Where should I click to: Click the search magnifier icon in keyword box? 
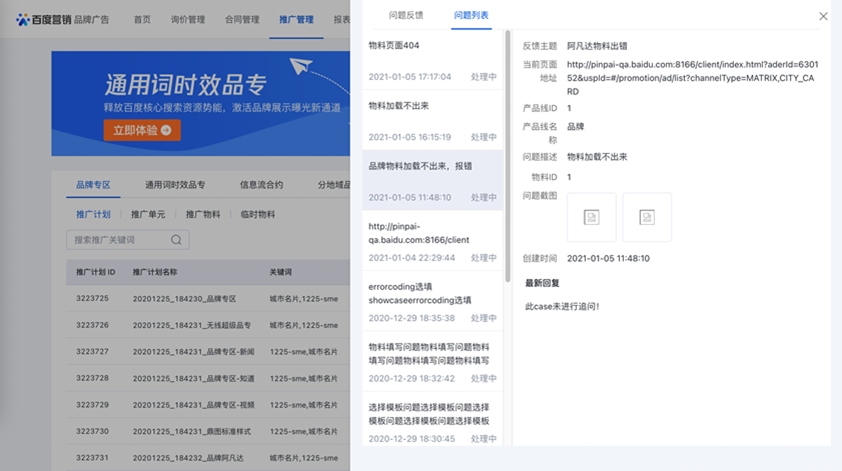point(176,240)
